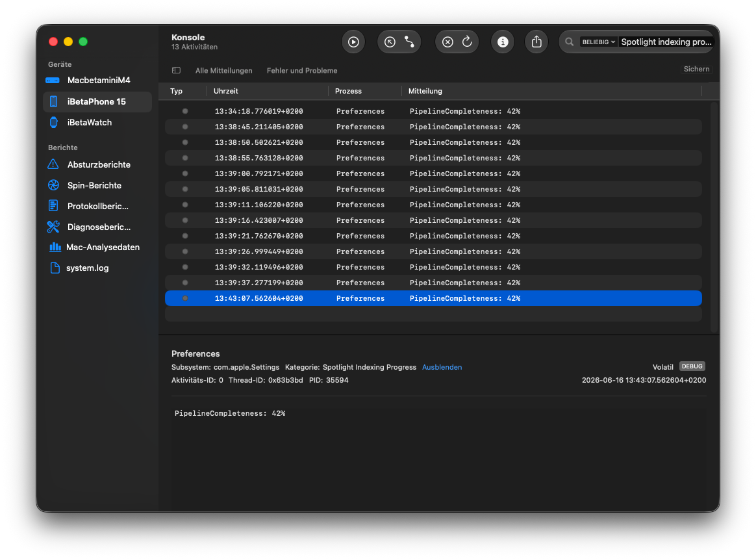Click the Sichern button
The image size is (756, 560).
pos(696,69)
